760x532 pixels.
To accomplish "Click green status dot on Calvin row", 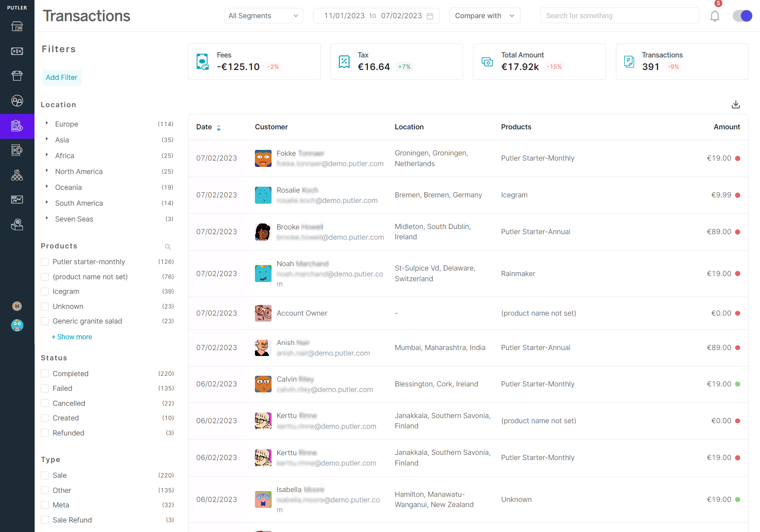I will tap(738, 384).
